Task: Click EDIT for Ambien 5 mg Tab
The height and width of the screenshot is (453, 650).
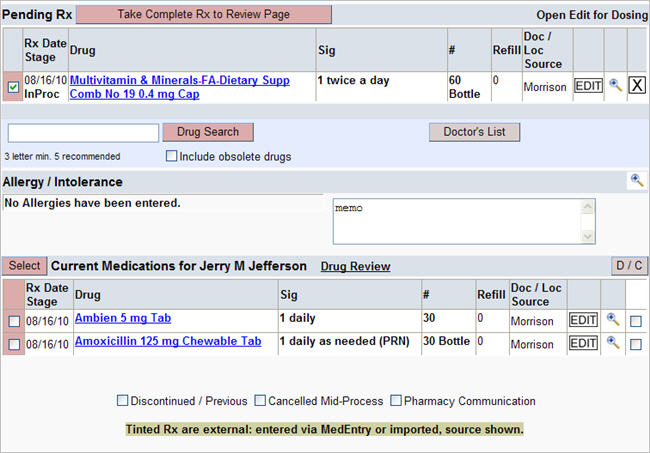Action: (x=583, y=320)
